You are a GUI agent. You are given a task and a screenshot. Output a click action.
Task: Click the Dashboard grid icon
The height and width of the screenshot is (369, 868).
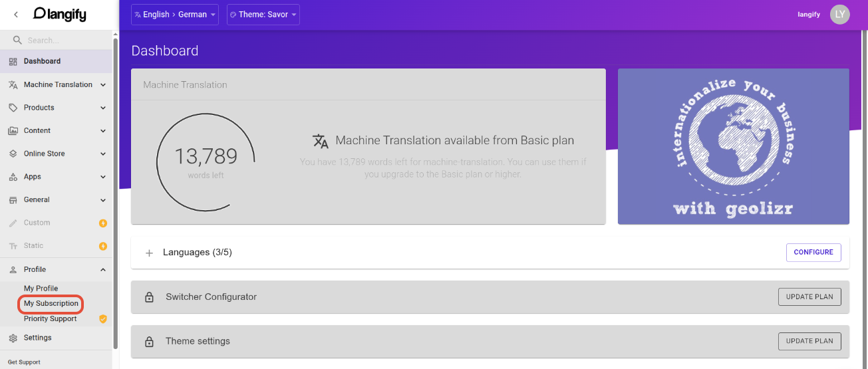tap(13, 61)
